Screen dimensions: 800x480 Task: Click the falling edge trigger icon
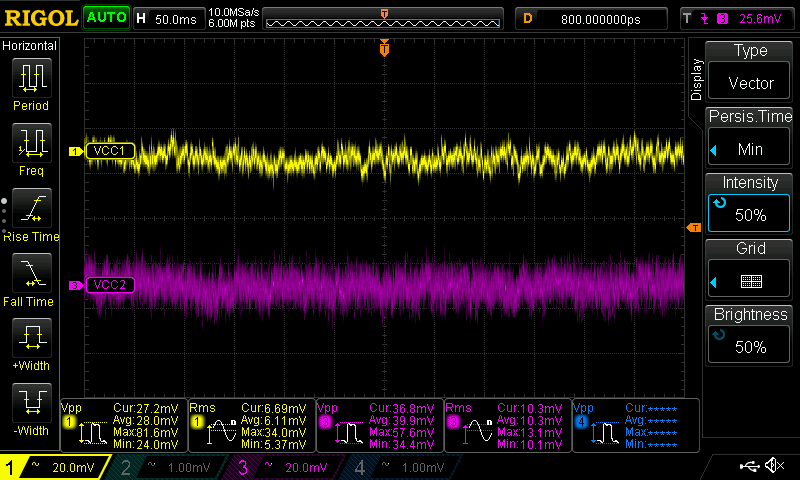tap(705, 19)
